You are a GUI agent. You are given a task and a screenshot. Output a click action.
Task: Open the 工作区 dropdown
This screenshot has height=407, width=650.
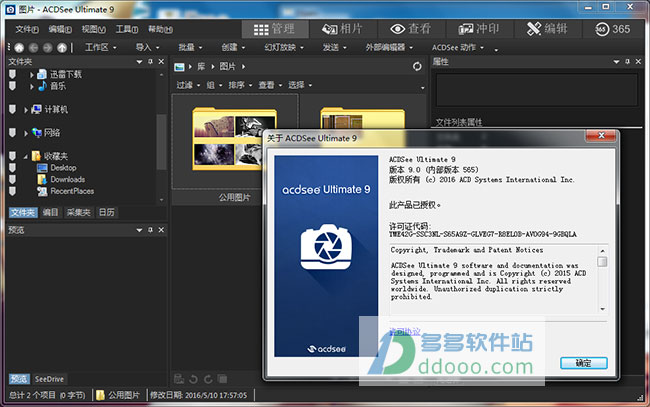(x=100, y=48)
